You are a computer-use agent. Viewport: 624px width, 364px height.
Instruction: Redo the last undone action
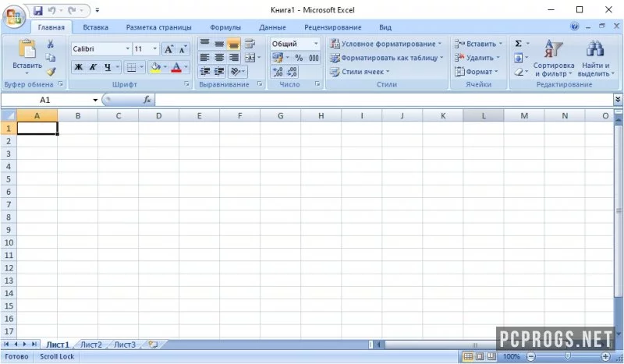[72, 10]
